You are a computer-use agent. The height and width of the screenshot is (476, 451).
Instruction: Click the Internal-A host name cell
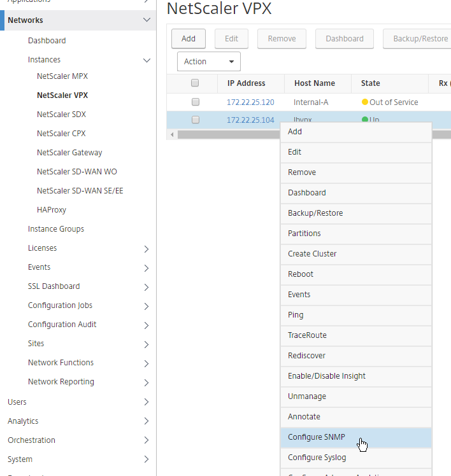coord(311,102)
